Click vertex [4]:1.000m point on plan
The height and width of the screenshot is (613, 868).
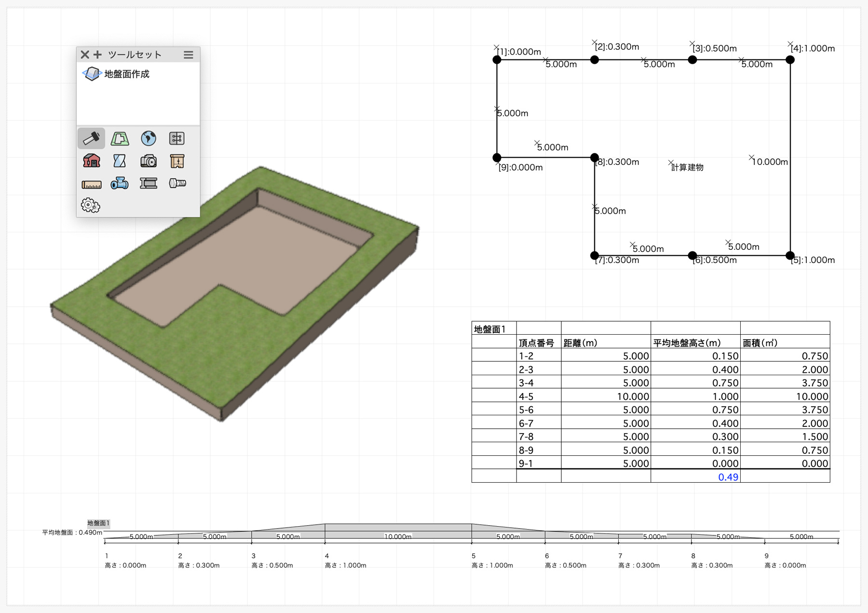(790, 60)
